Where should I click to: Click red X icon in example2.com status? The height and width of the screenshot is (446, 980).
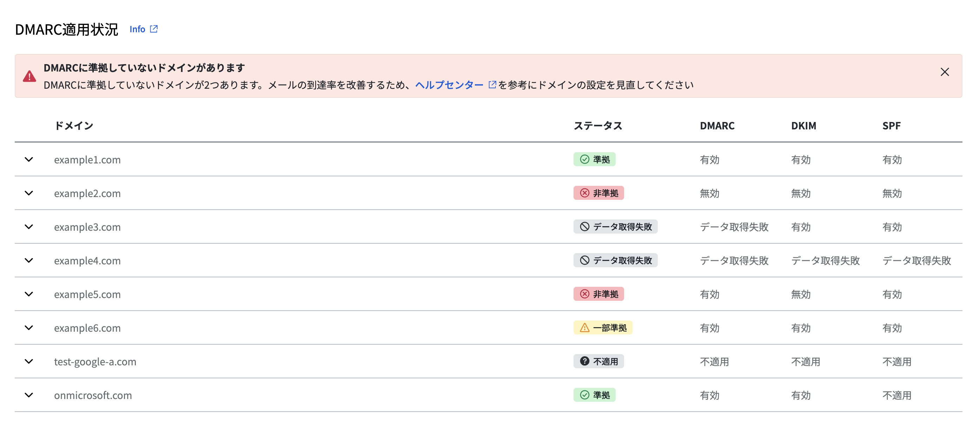[x=585, y=193]
